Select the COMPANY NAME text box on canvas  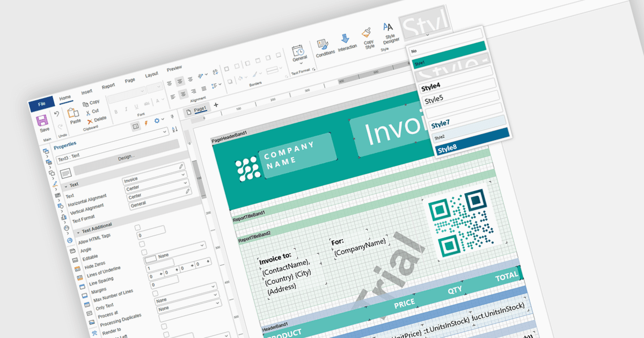(299, 156)
